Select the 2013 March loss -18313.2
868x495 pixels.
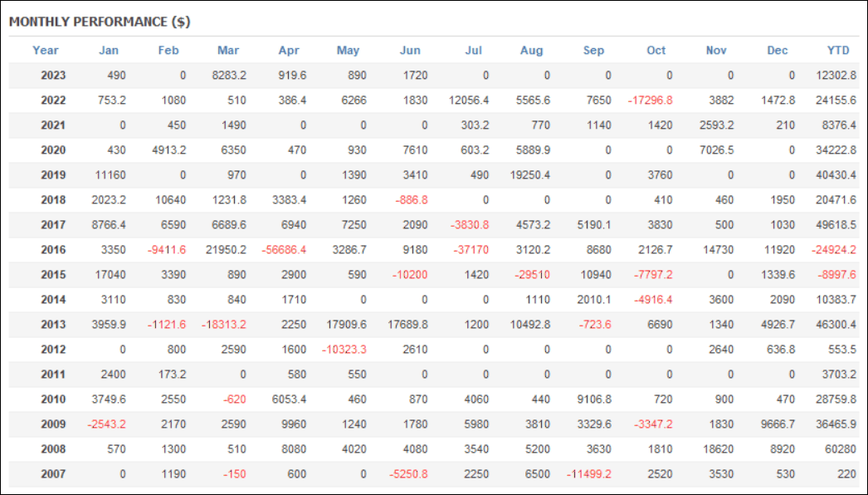click(224, 325)
